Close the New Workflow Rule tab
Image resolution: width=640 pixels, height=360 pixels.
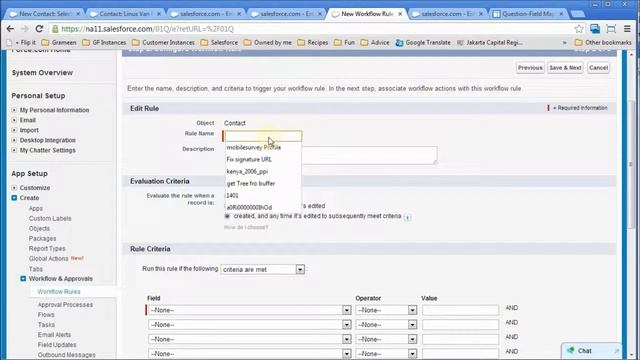coord(400,14)
